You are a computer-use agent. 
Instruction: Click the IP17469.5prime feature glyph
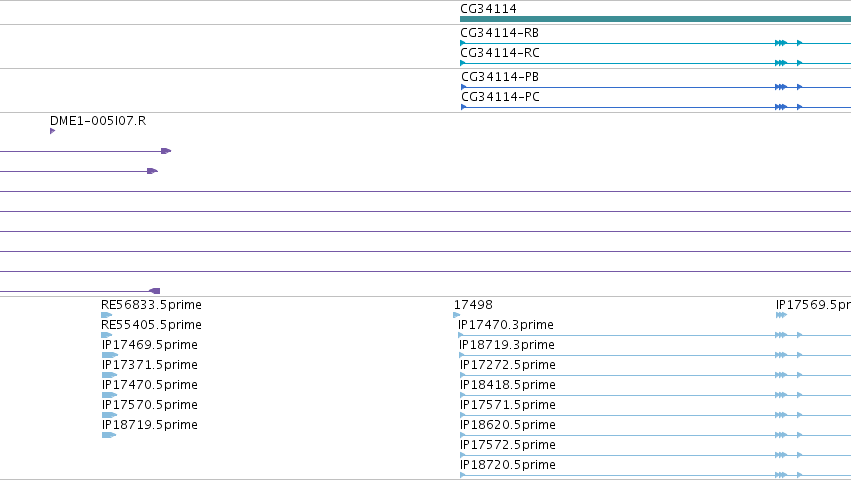(110, 355)
